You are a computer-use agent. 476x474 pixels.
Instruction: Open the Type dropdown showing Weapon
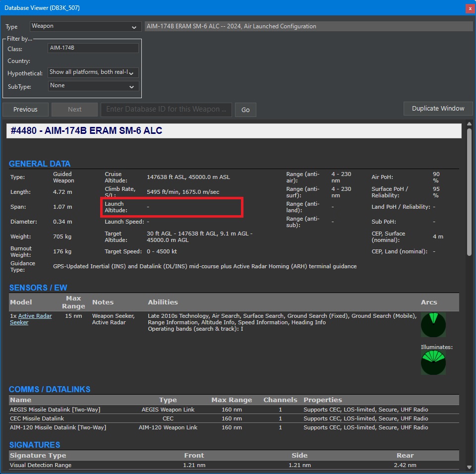coord(85,26)
